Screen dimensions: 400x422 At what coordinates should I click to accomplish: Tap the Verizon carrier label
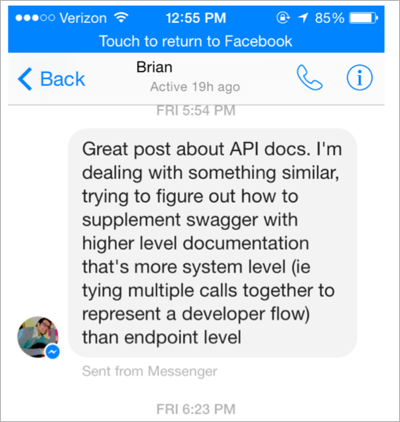83,18
